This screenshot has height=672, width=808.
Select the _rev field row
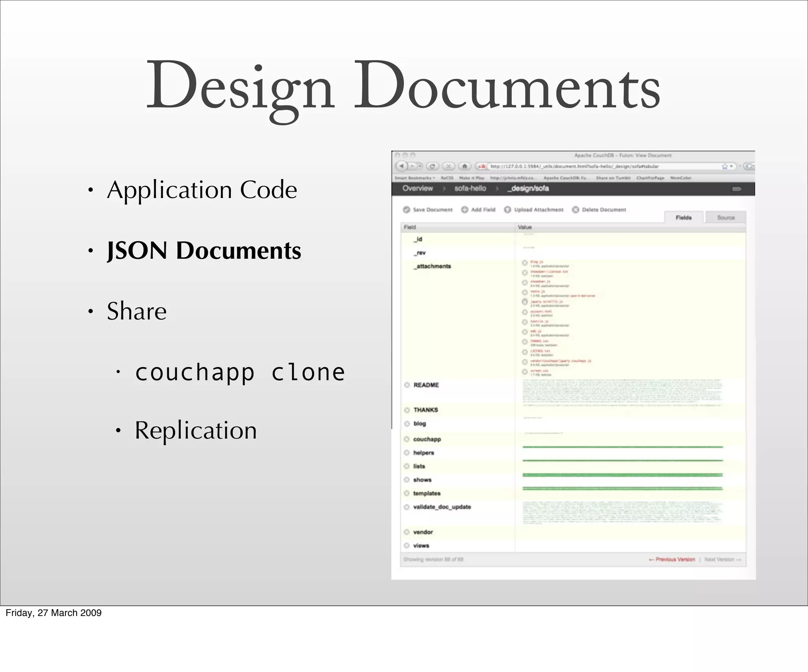[x=573, y=253]
